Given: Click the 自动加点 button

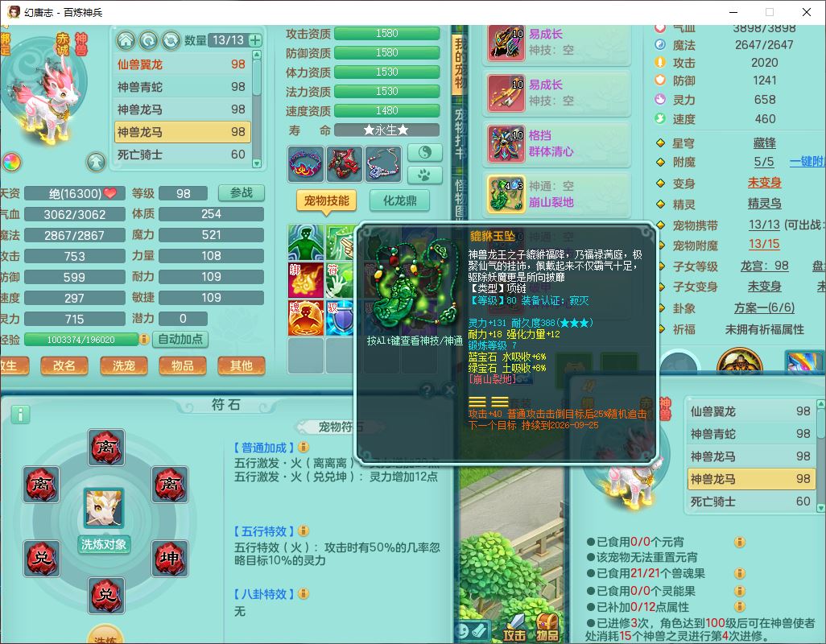Looking at the screenshot, I should pos(180,339).
